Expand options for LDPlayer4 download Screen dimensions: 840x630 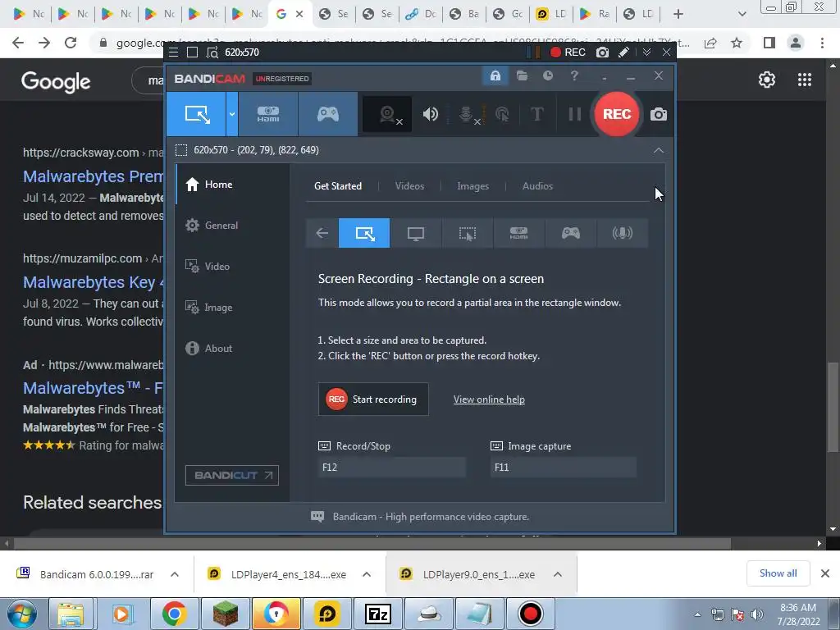click(x=367, y=574)
